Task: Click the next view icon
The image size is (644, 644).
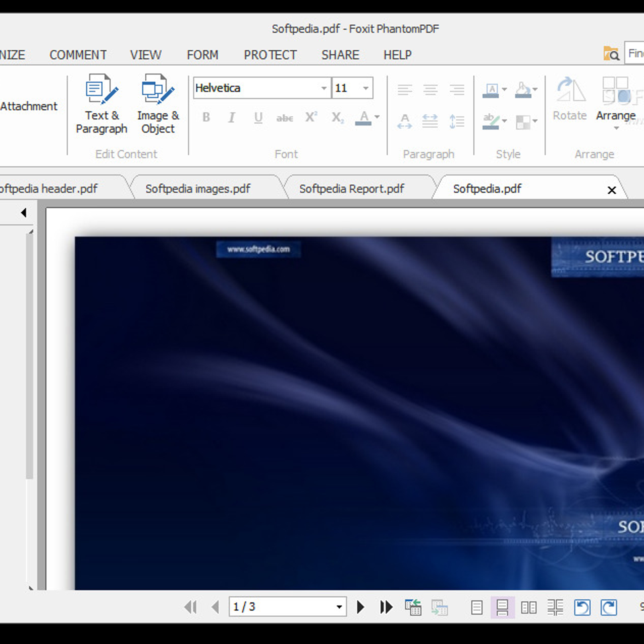Action: pyautogui.click(x=440, y=607)
